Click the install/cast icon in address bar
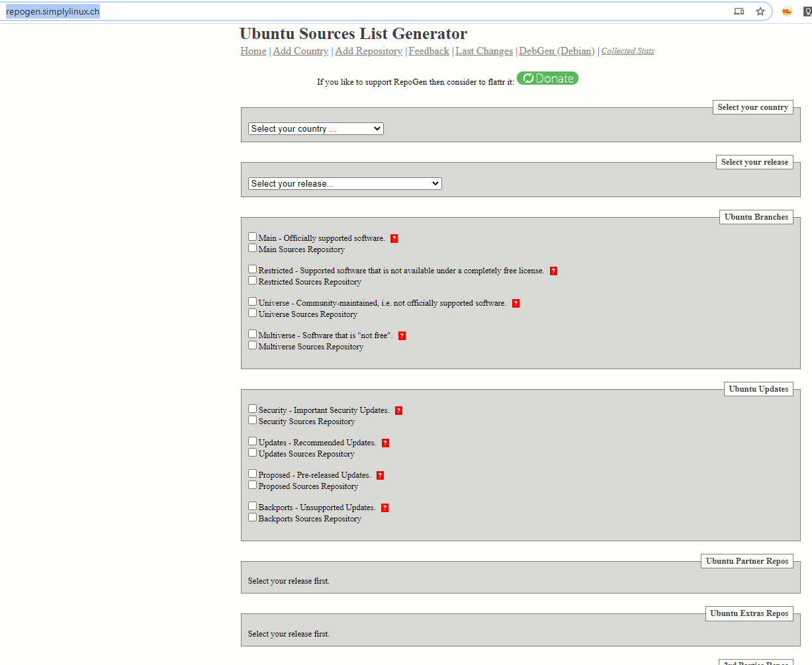The image size is (812, 665). pos(739,11)
